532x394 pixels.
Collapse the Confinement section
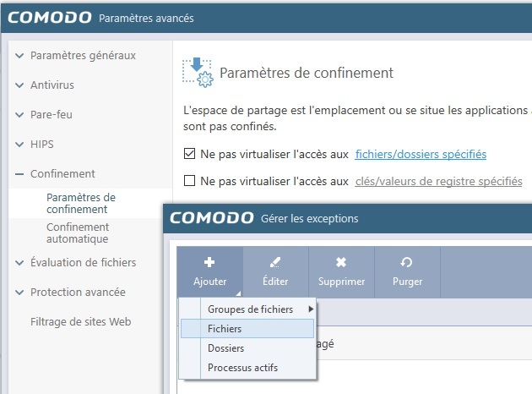tap(19, 174)
